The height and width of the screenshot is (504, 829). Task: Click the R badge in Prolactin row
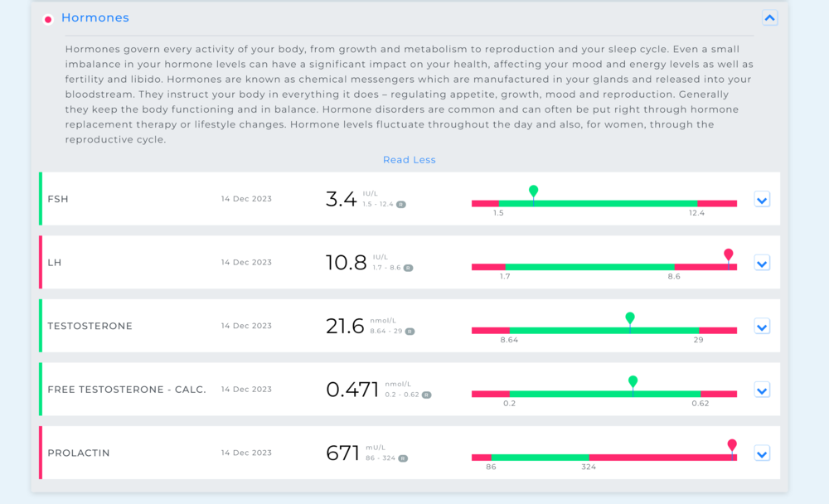tap(403, 458)
